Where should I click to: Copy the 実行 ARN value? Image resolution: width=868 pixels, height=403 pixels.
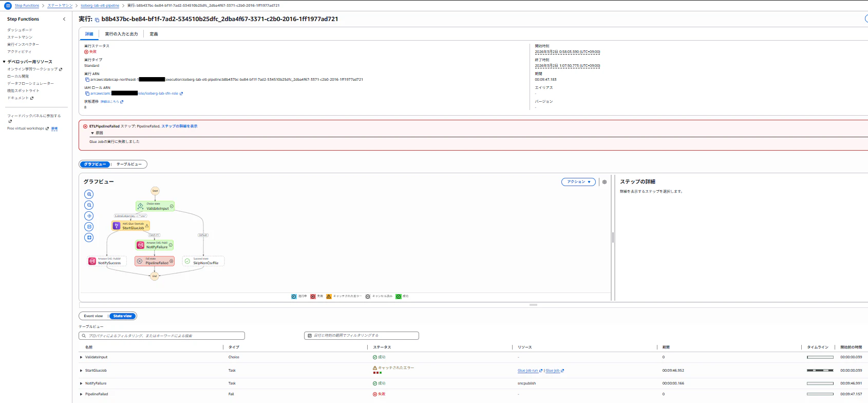point(87,80)
